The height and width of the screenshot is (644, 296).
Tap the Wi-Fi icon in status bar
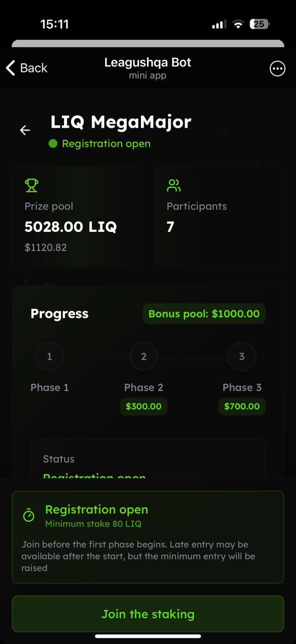coord(238,24)
